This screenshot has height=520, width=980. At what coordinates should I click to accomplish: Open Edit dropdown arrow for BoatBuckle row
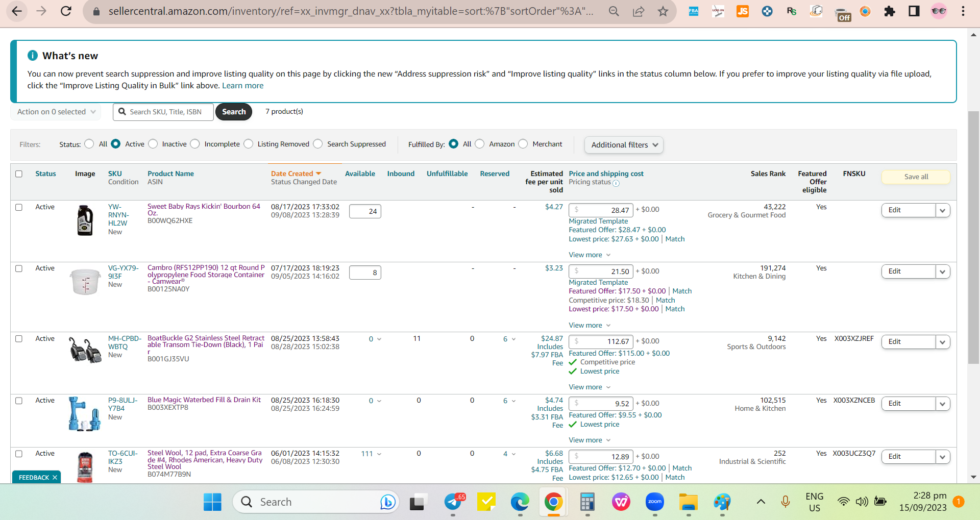click(943, 342)
